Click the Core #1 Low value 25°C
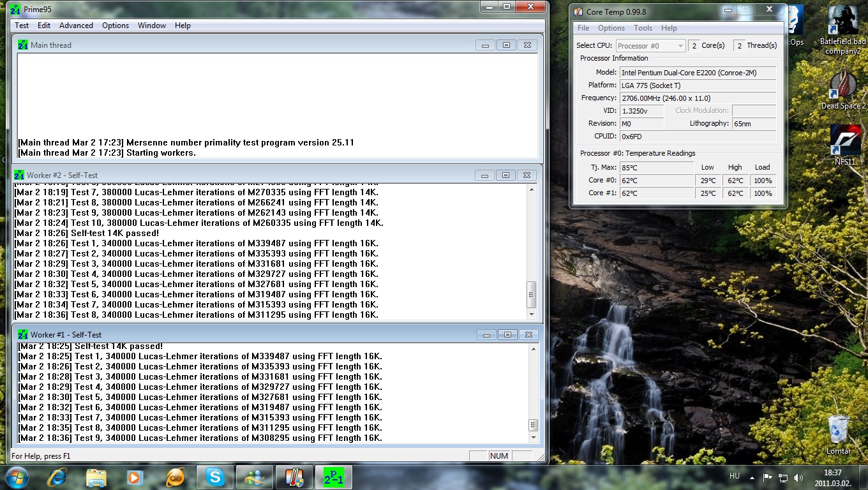Image resolution: width=868 pixels, height=490 pixels. 708,193
